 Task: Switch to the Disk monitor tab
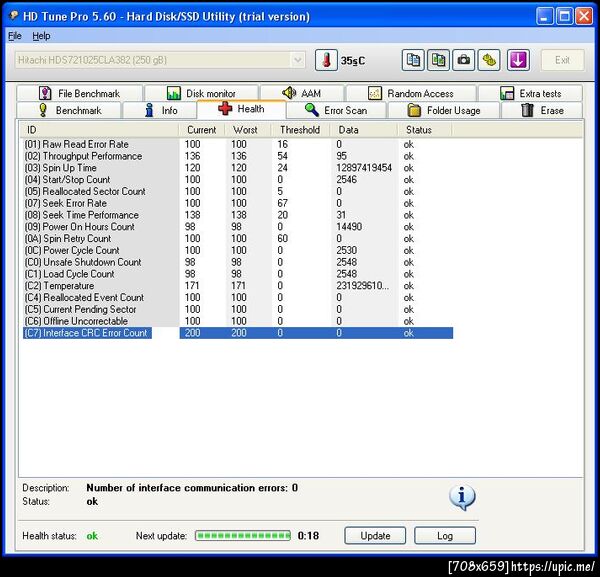pyautogui.click(x=201, y=93)
